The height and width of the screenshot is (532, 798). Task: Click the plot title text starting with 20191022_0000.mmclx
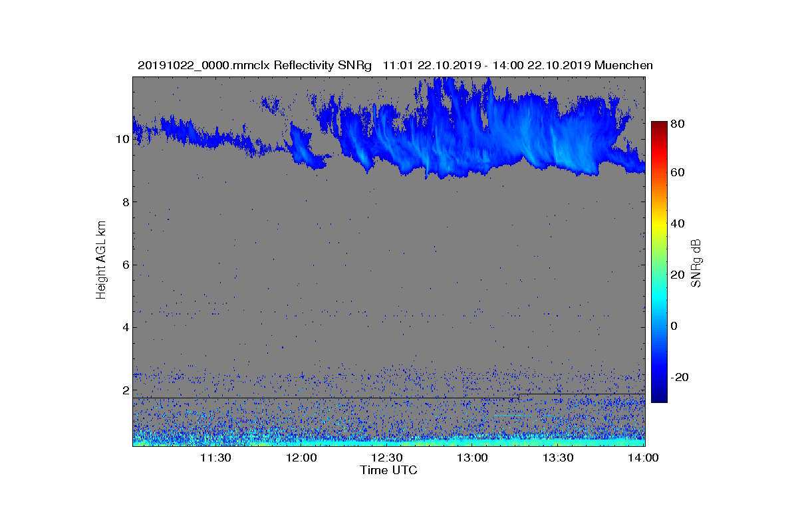pyautogui.click(x=395, y=65)
